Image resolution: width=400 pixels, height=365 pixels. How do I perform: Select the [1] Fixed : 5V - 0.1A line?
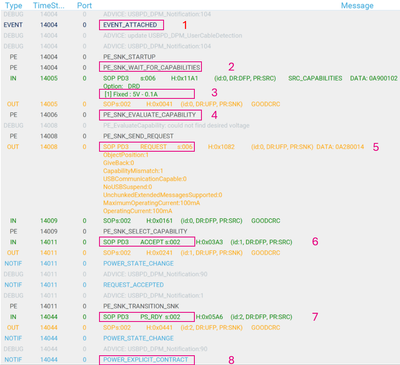click(131, 94)
